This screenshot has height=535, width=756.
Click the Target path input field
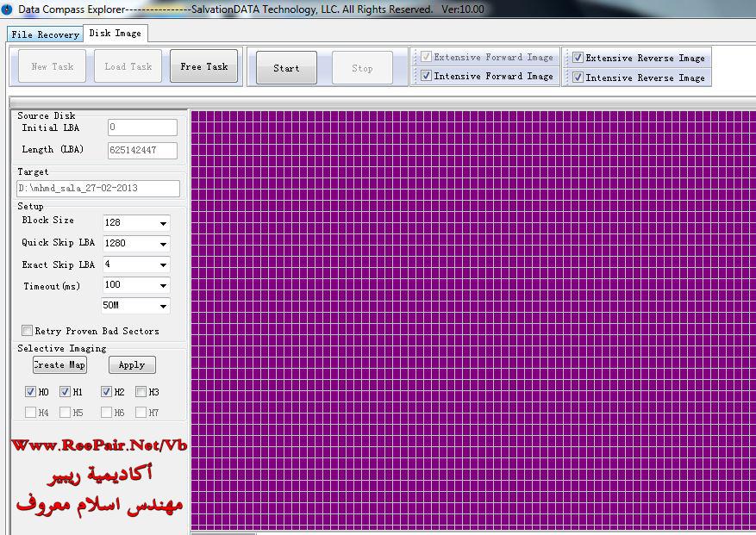(97, 189)
